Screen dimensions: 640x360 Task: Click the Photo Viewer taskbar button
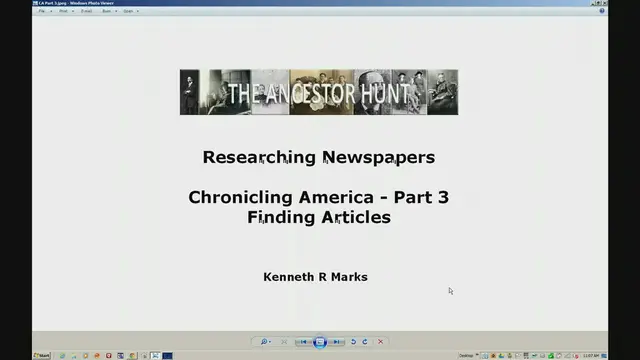tap(156, 356)
